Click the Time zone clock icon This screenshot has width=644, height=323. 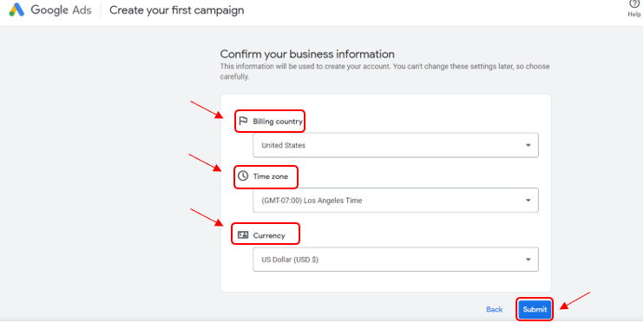pyautogui.click(x=243, y=176)
